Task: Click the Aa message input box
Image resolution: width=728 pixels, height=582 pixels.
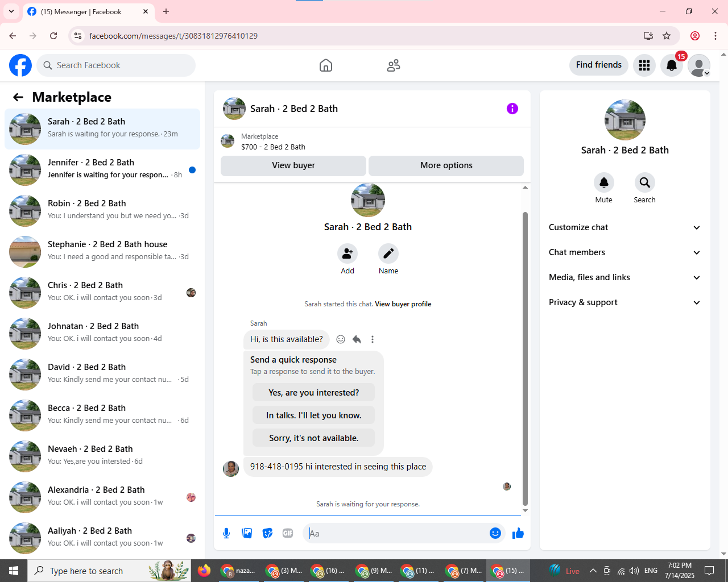Action: click(x=396, y=533)
